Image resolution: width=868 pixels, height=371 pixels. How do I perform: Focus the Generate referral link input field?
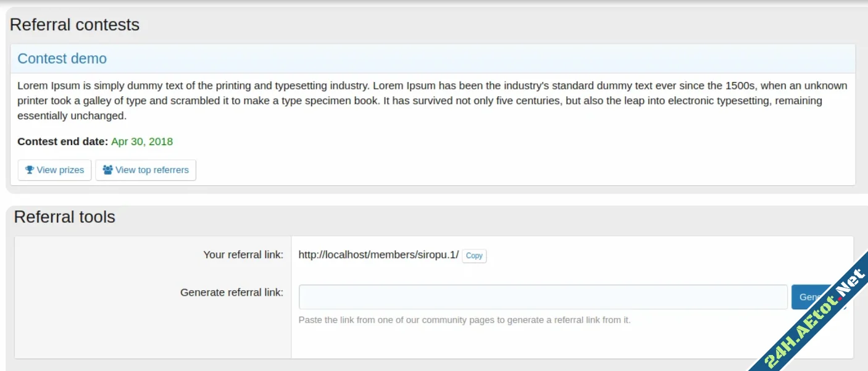coord(543,297)
